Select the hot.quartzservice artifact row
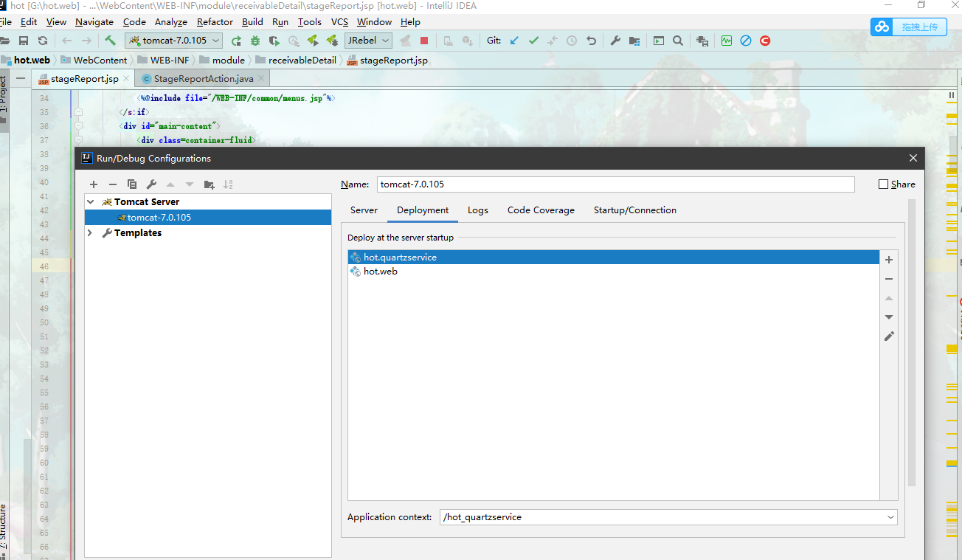The image size is (962, 560). click(614, 257)
